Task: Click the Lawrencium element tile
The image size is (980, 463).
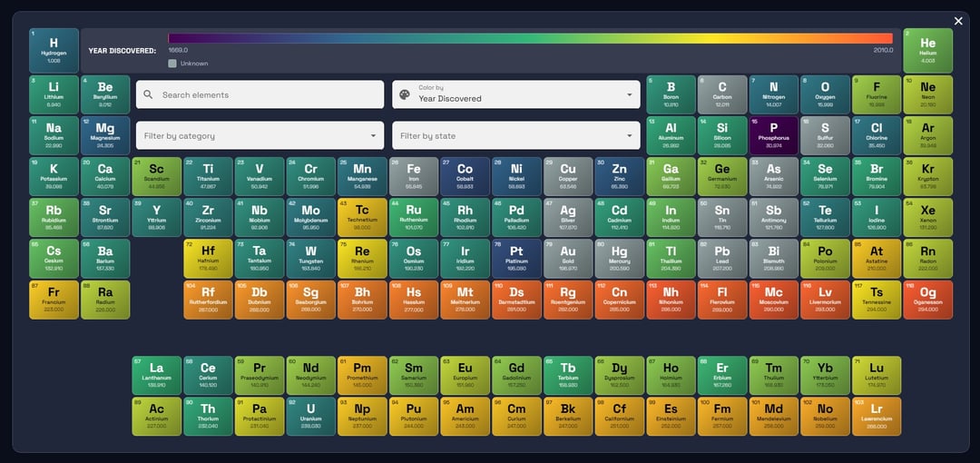Action: pos(876,416)
